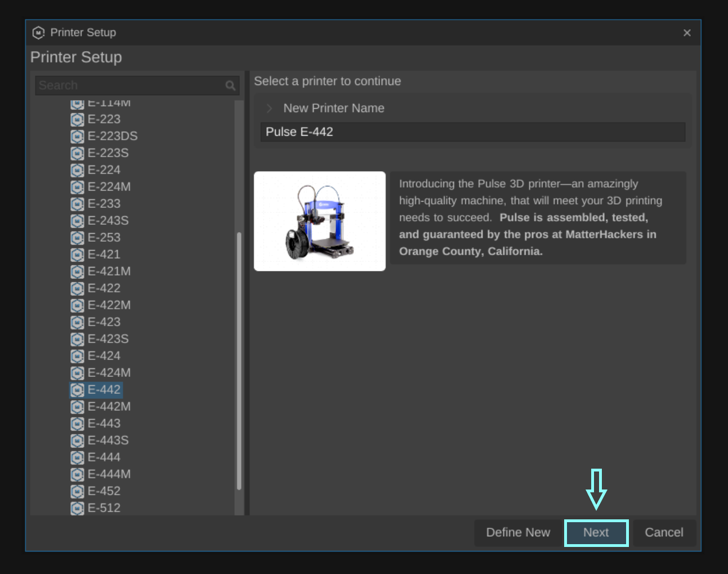Image resolution: width=728 pixels, height=574 pixels.
Task: Click the printer icon beside E-224
Action: tap(77, 170)
